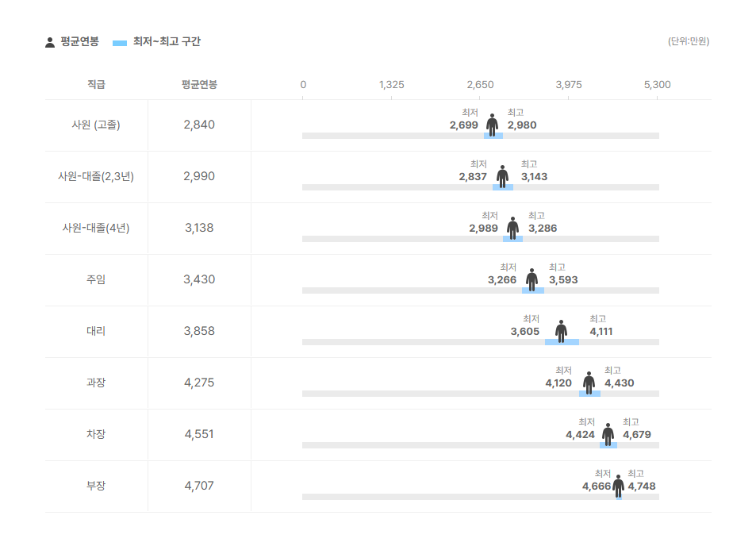This screenshot has height=550, width=756.
Task: Click the 2,650 axis tick label
Action: click(480, 85)
